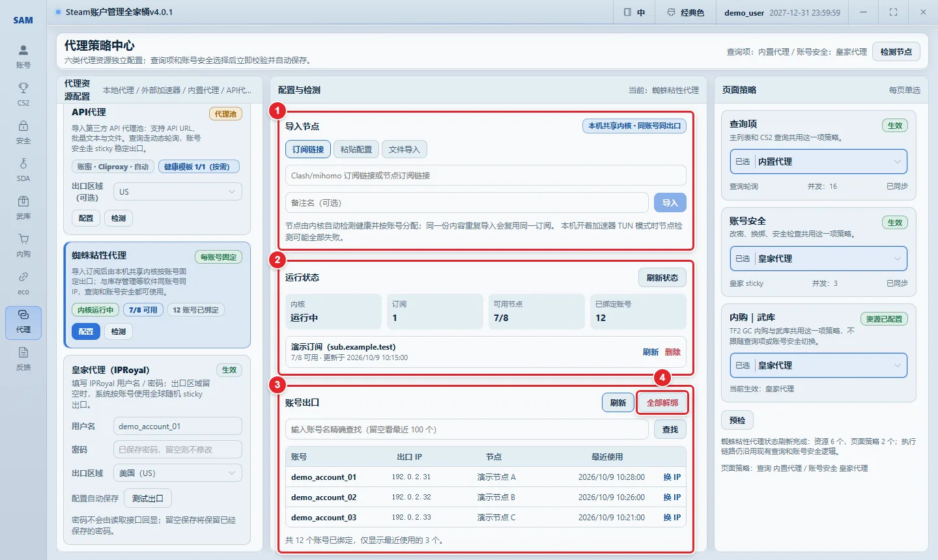Open the 账号安全 strategy dropdown
Viewport: 938px width, 560px height.
point(818,259)
